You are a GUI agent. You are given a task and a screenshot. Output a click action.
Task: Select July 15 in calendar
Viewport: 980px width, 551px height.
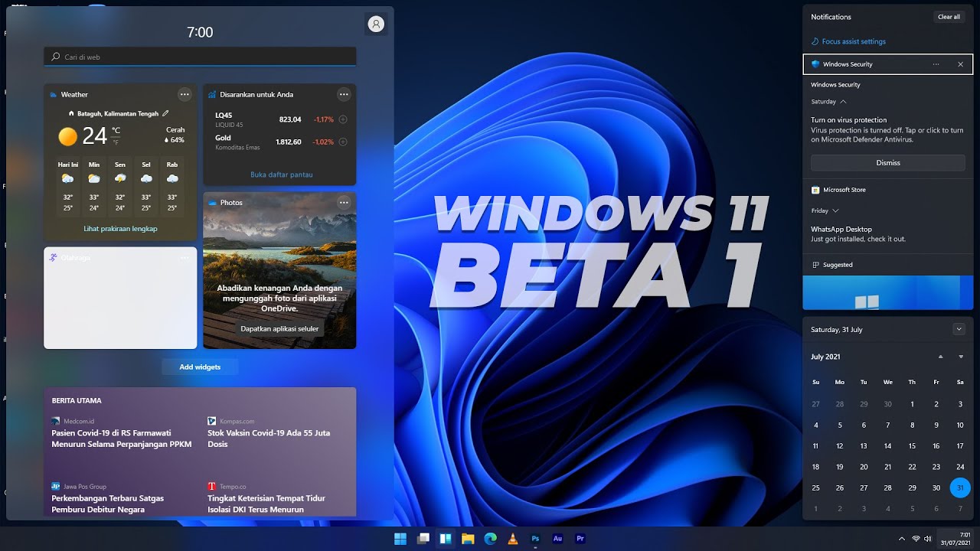912,445
